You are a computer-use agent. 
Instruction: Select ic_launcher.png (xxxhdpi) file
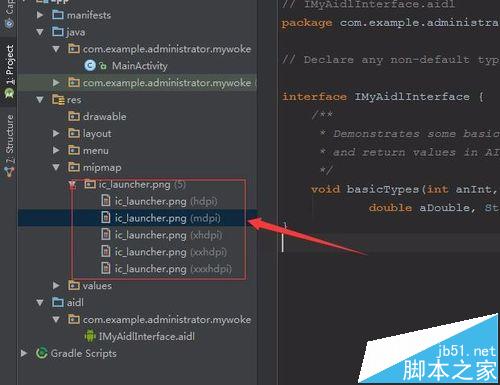[173, 269]
